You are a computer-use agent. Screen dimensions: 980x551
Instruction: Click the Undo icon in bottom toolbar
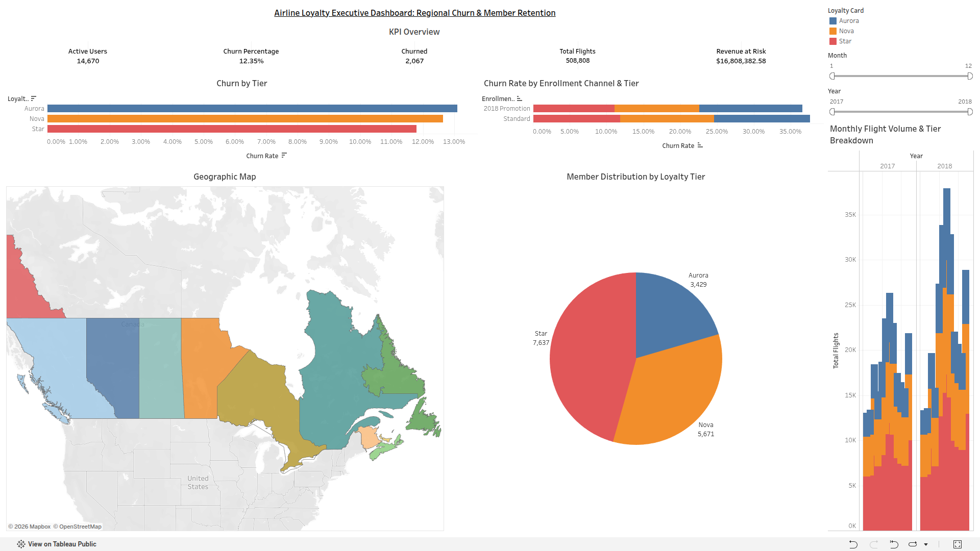[x=853, y=544]
